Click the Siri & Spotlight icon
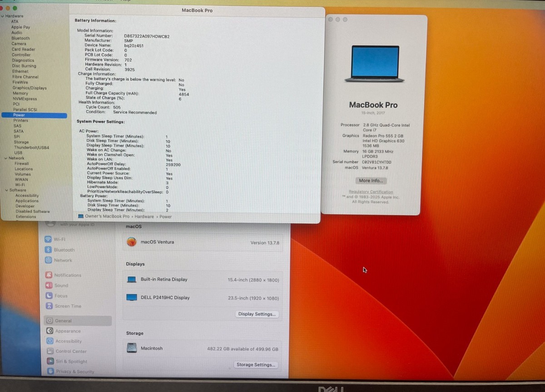Image resolution: width=545 pixels, height=392 pixels. (51, 361)
